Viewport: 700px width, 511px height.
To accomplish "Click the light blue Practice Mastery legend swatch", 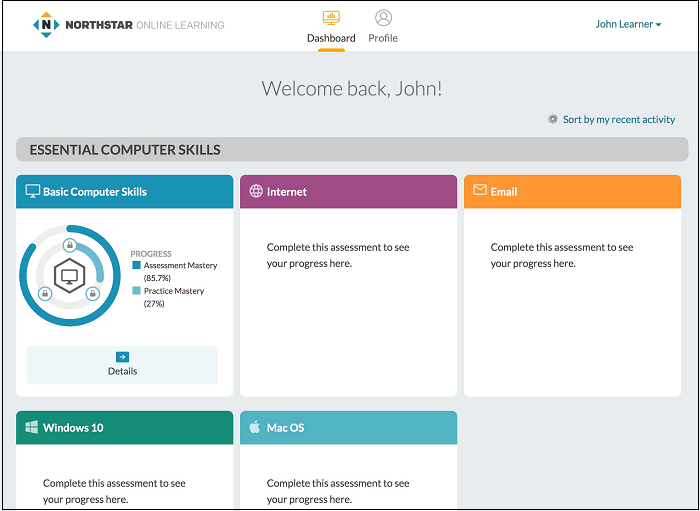I will [x=137, y=291].
